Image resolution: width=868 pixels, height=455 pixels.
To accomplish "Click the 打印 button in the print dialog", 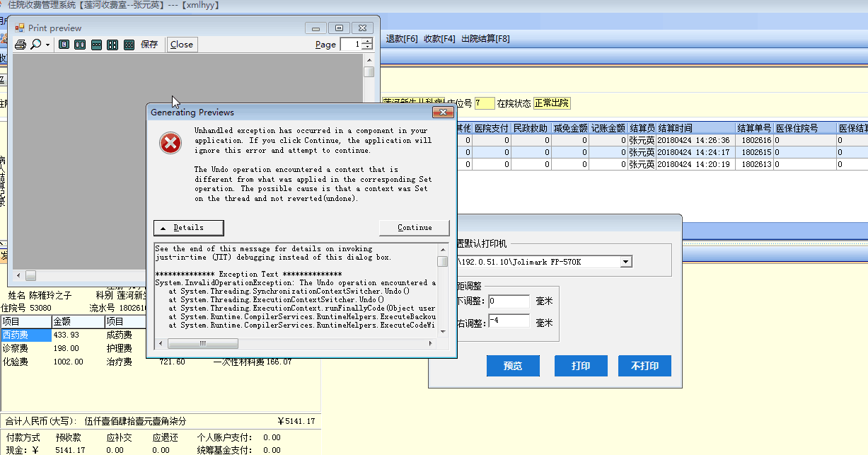I will pos(581,366).
